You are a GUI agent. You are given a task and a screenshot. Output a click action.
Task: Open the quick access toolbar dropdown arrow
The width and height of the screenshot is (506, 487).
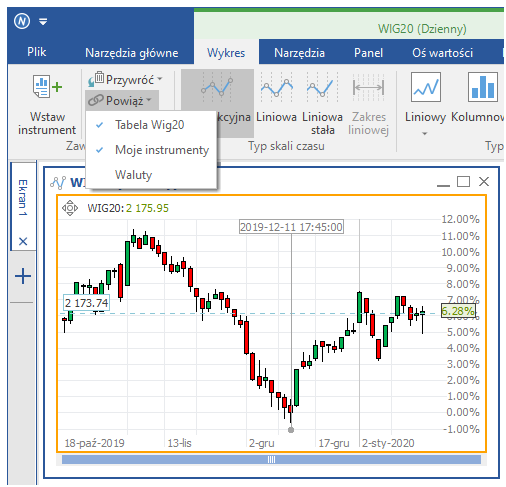tap(43, 22)
